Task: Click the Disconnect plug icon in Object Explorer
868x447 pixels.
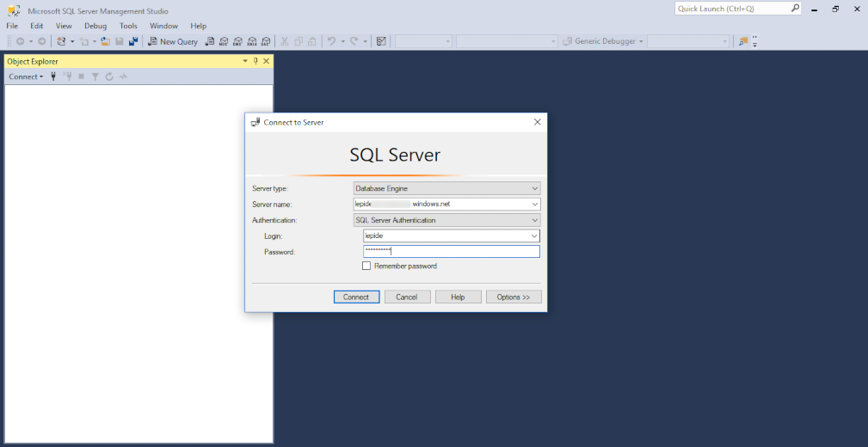Action: [x=67, y=77]
